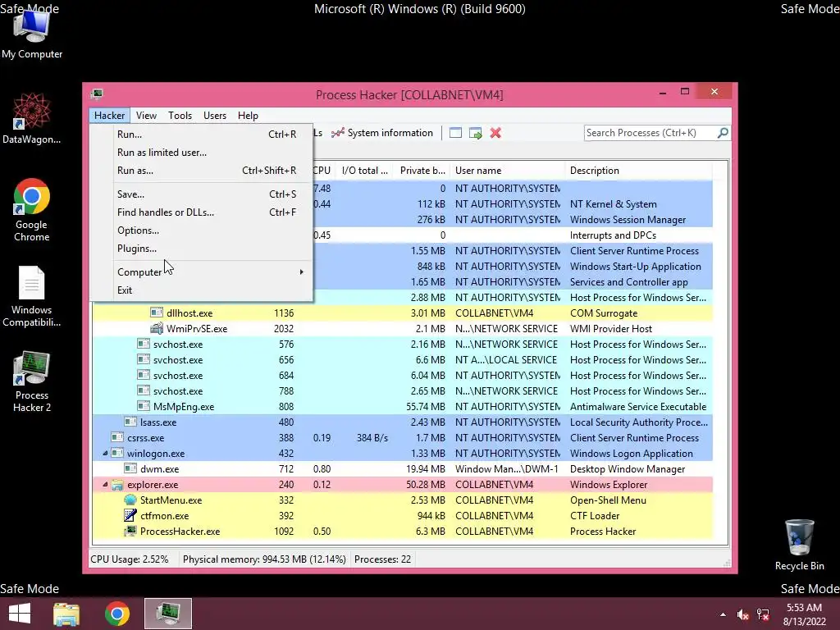This screenshot has height=630, width=840.
Task: Choose Run as... menu entry
Action: pyautogui.click(x=202, y=171)
